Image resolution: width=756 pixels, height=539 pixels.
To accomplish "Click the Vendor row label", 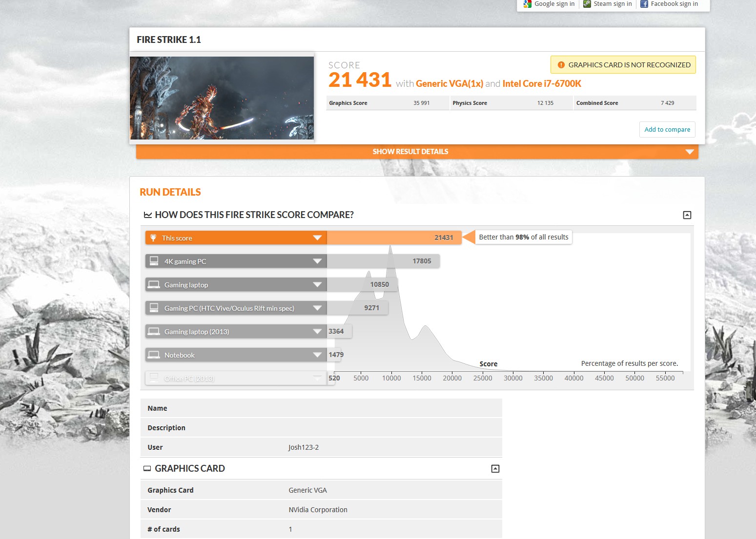I will 159,510.
